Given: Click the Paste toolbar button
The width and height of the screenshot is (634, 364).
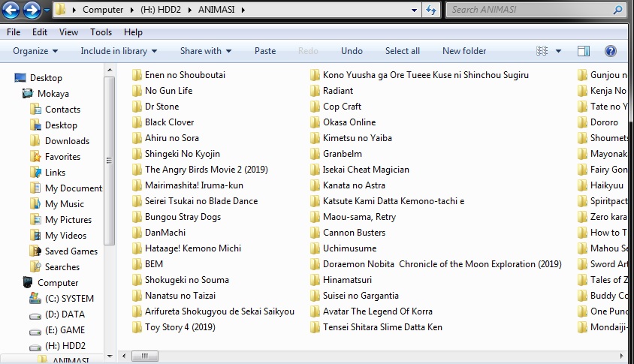Looking at the screenshot, I should click(265, 51).
